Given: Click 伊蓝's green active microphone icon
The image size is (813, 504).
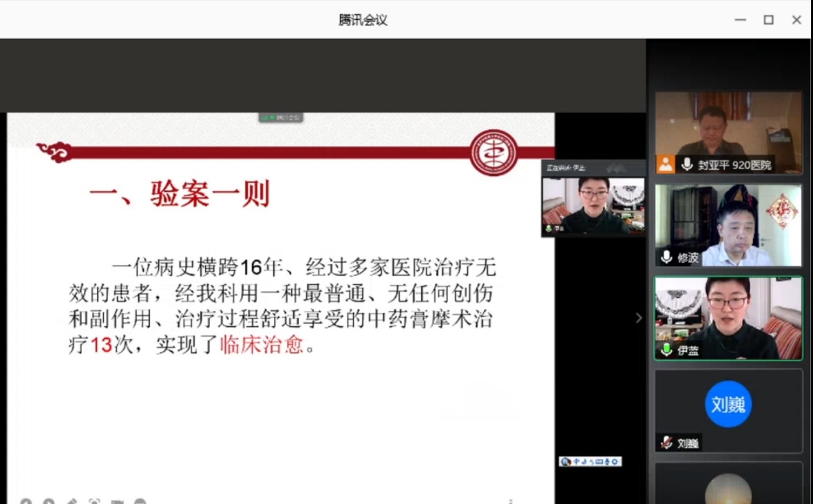Looking at the screenshot, I should 666,350.
